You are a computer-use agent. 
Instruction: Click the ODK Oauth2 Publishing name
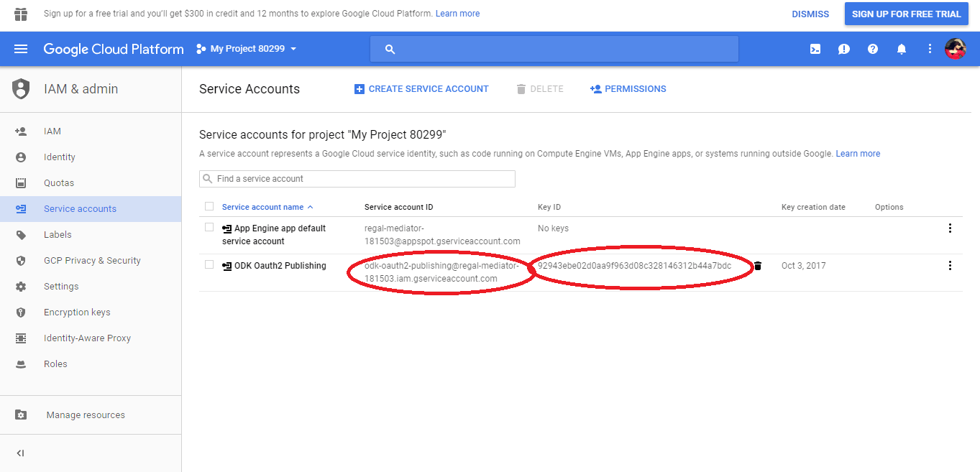click(280, 266)
